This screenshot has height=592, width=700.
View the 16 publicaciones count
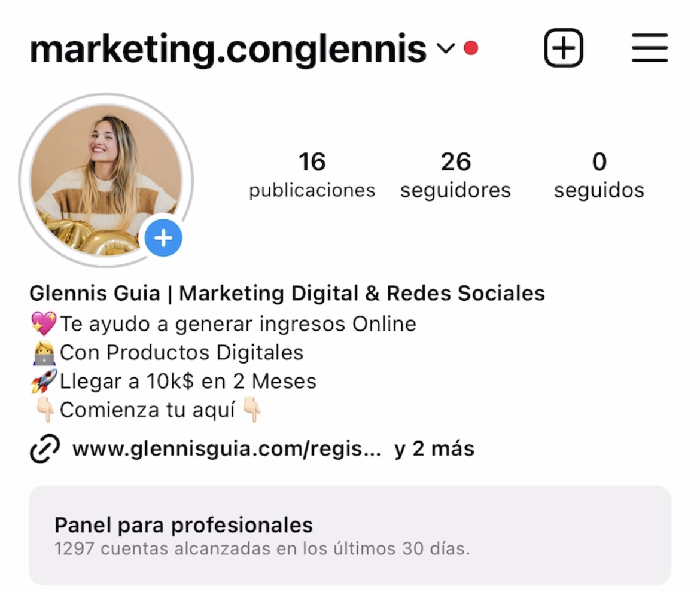tap(312, 175)
